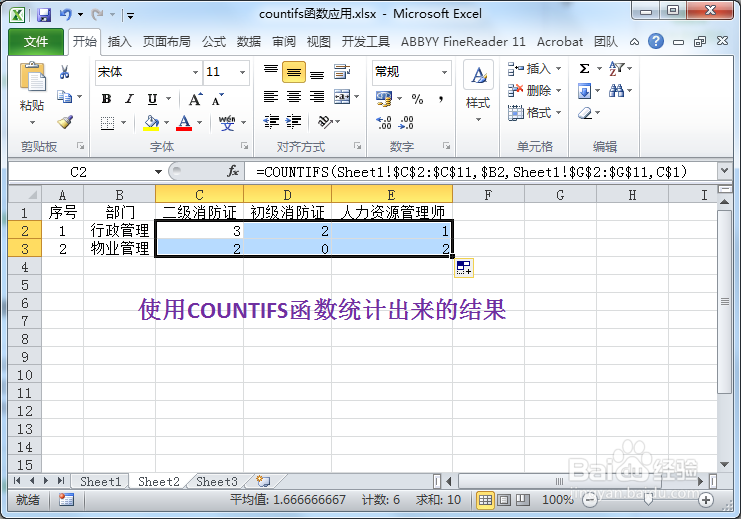Apply comma style
Image resolution: width=741 pixels, height=519 pixels.
coord(440,99)
